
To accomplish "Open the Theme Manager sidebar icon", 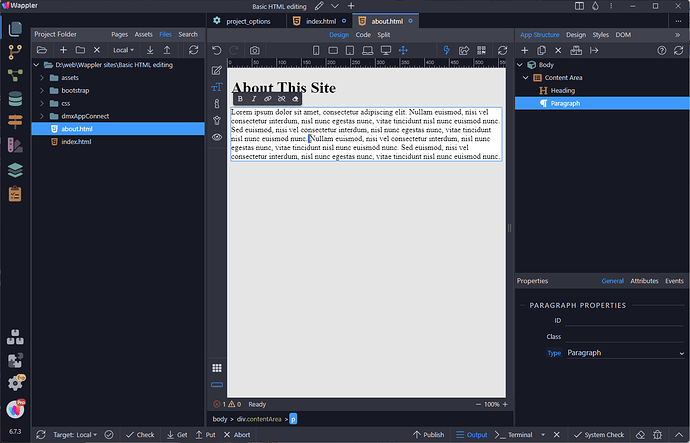I will (x=15, y=146).
